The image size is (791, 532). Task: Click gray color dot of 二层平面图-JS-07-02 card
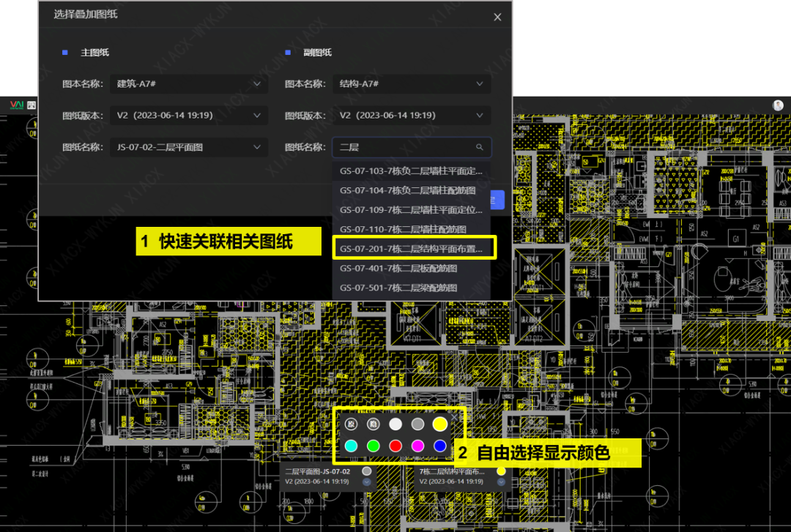pyautogui.click(x=367, y=472)
